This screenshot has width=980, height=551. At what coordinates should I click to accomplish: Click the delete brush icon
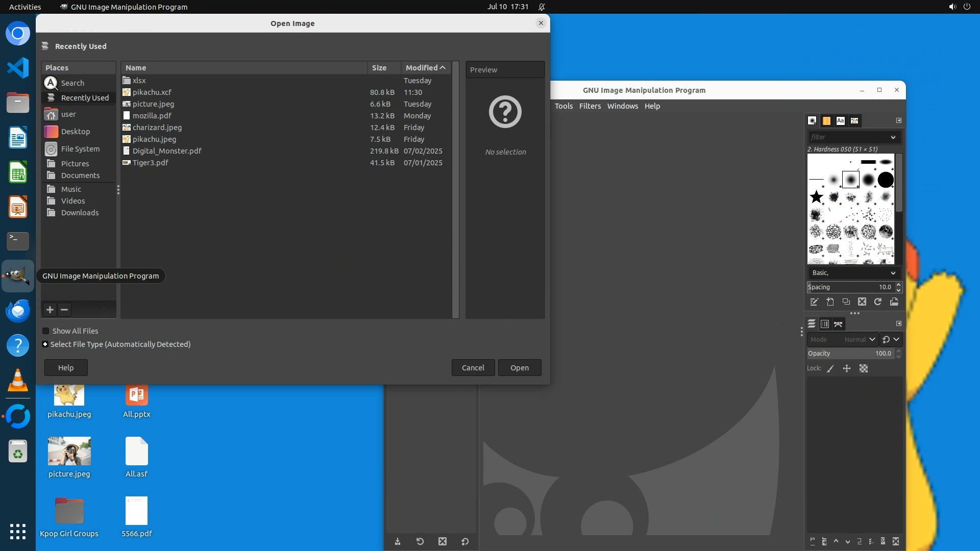862,302
